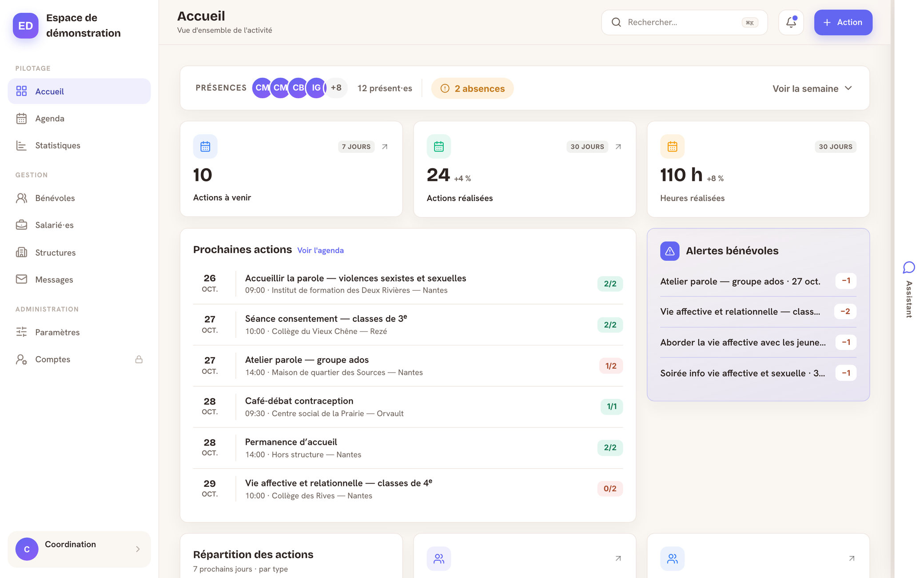Viewport: 924px width, 578px height.
Task: Click the ED workspace logo
Action: coord(26,25)
